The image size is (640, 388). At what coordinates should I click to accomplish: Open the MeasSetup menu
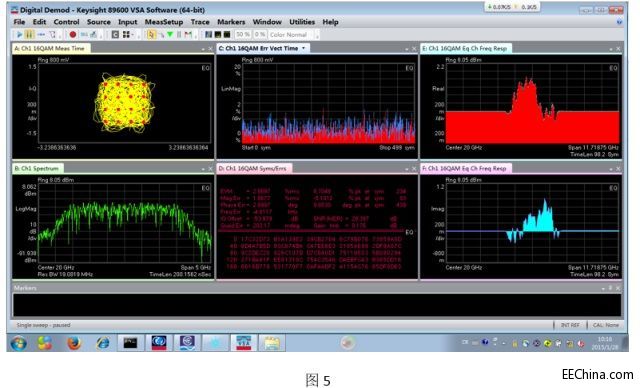click(x=164, y=22)
